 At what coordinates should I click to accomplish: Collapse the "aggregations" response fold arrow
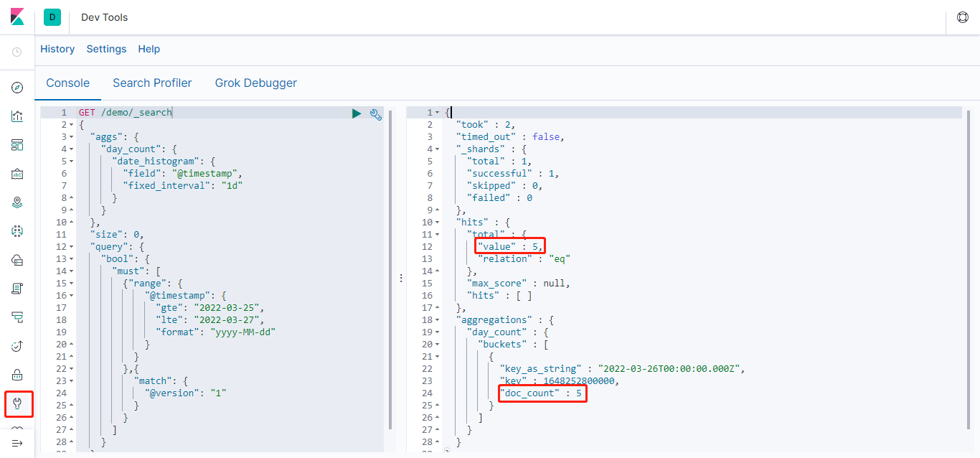tap(438, 320)
